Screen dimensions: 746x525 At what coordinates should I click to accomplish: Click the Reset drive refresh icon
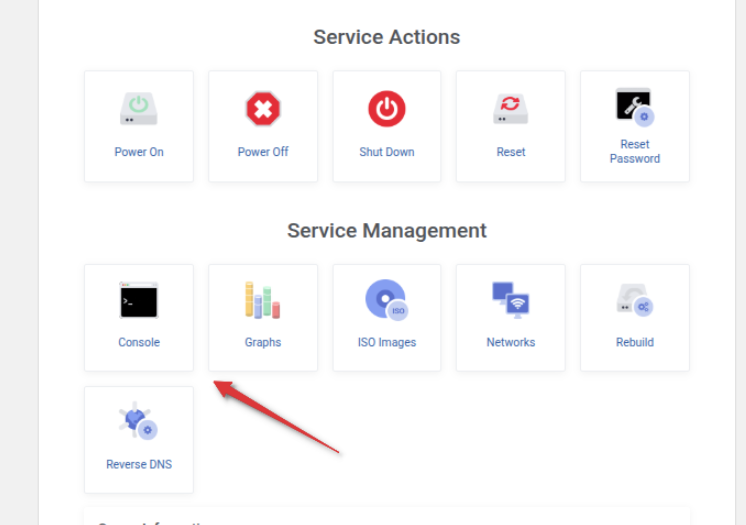510,109
